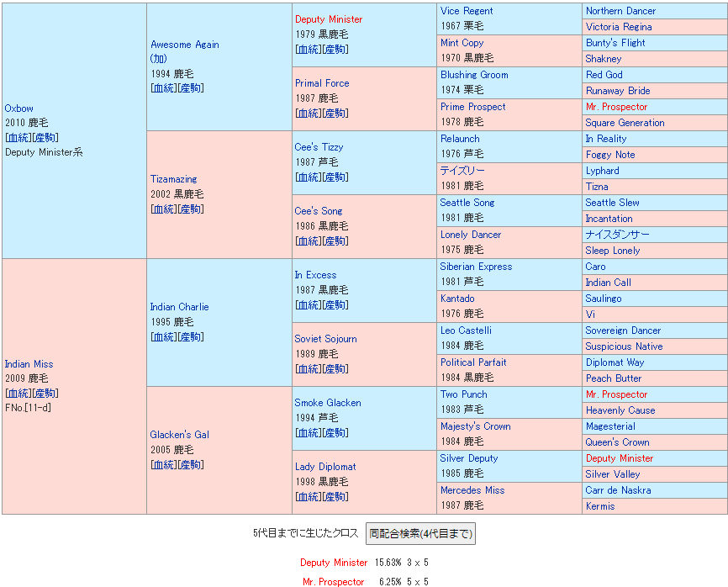Open the テイズリー horse link

coord(462,171)
